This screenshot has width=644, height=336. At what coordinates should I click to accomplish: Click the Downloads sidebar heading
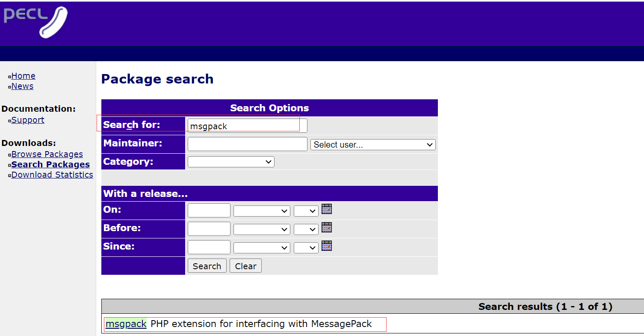(x=29, y=143)
